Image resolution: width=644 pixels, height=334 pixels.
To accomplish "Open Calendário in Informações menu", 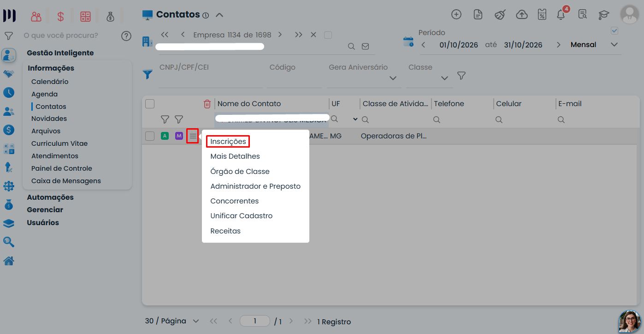I will 50,82.
